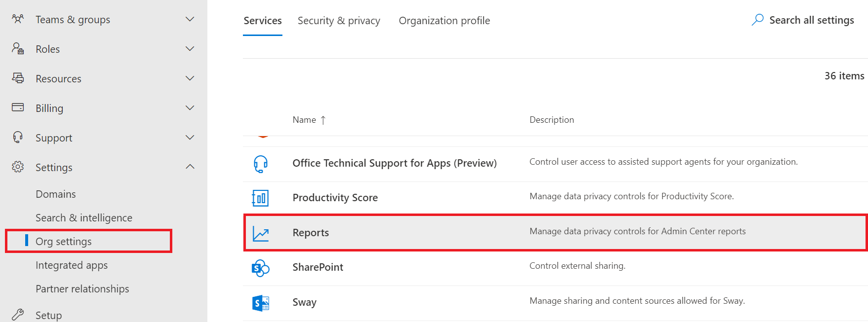Click the Settings gear icon in sidebar
The width and height of the screenshot is (868, 322).
coord(18,167)
